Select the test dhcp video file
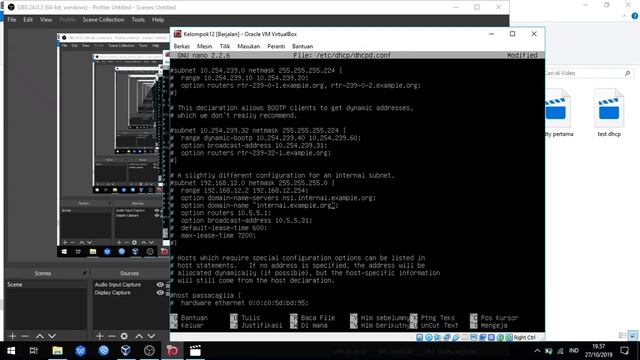Screen dimensions: 640x360 click(x=609, y=112)
